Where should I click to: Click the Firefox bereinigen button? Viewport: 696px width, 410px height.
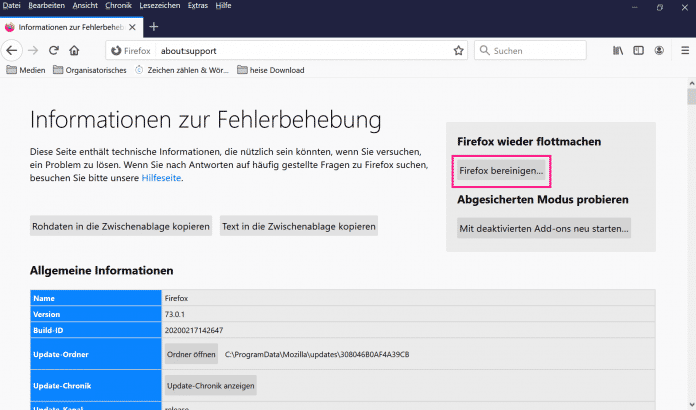(x=501, y=171)
